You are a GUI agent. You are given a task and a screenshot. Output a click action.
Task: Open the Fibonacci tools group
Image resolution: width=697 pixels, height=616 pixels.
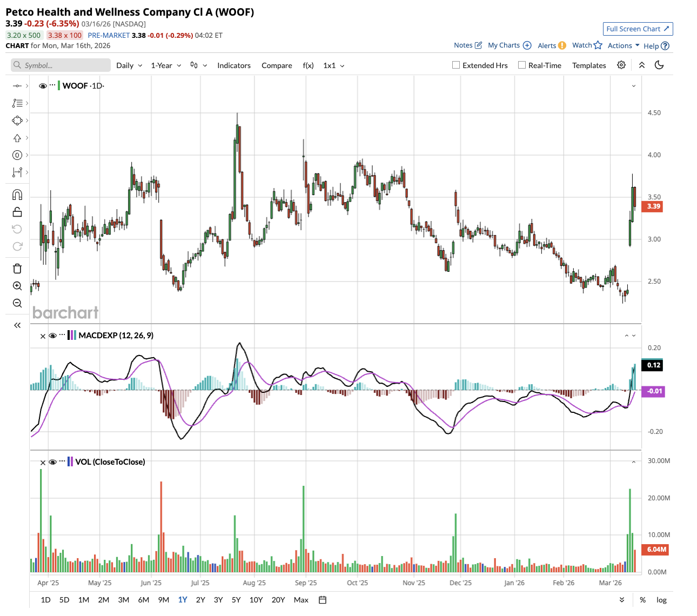coord(17,103)
